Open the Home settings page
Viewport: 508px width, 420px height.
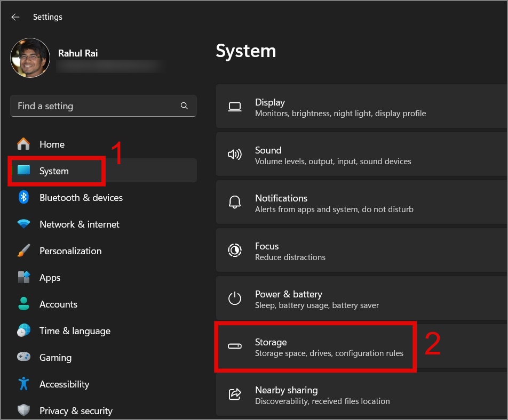click(52, 144)
